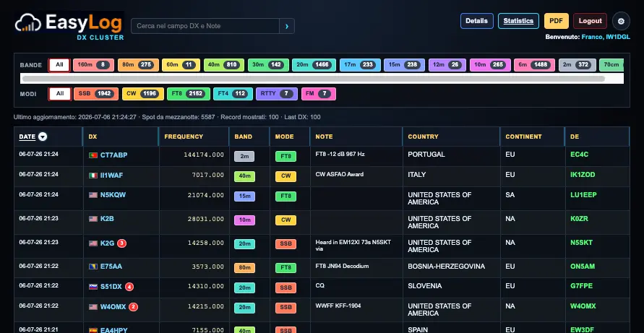Click frequency value 144174.000
Viewport: 644px width, 333px height.
(x=204, y=155)
